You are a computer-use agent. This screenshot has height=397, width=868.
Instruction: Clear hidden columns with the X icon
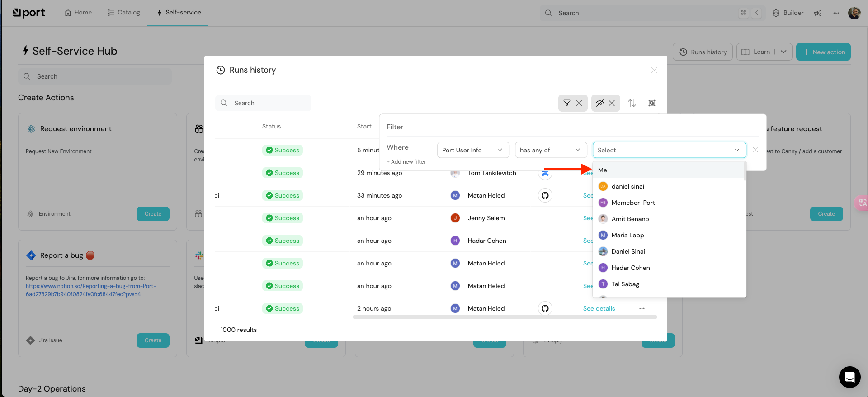(612, 103)
